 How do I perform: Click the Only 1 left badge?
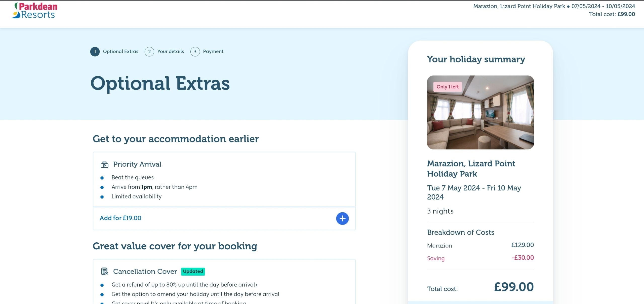point(448,87)
